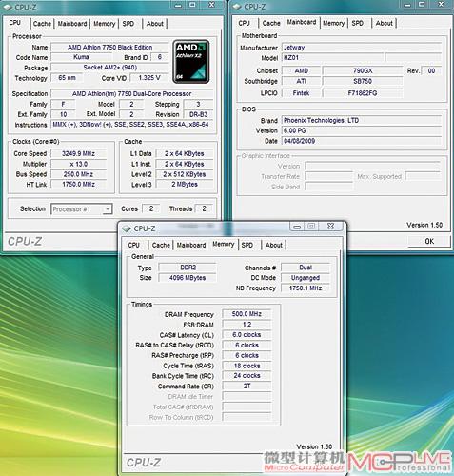This screenshot has height=476, width=454.
Task: Open Mainboard tab in CPU window
Action: click(72, 24)
